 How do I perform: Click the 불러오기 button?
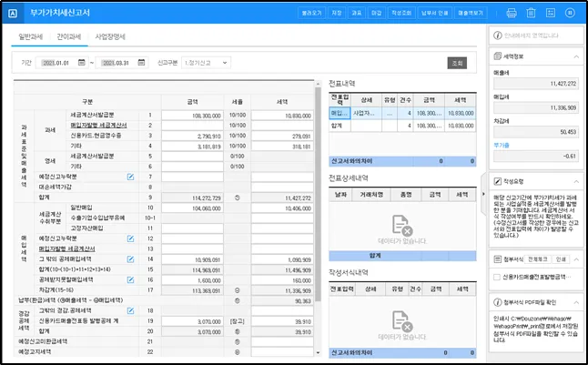pyautogui.click(x=311, y=13)
